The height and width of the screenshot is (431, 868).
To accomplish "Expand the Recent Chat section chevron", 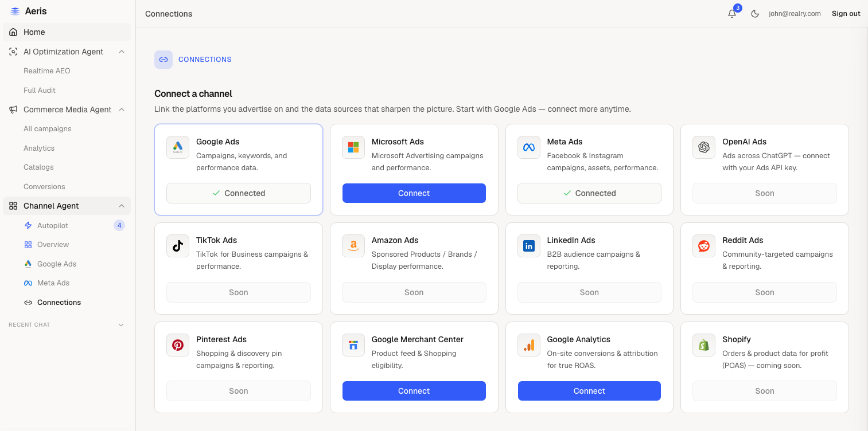I will click(121, 325).
